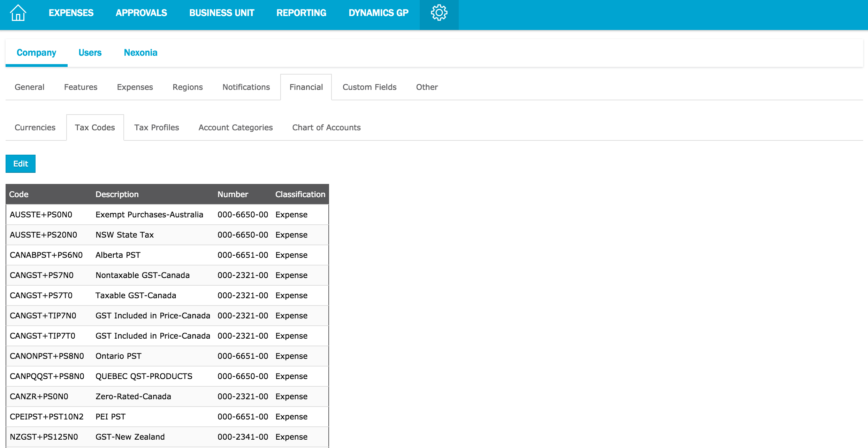This screenshot has height=448, width=868.
Task: Select the Alberta PST row
Action: (118, 255)
